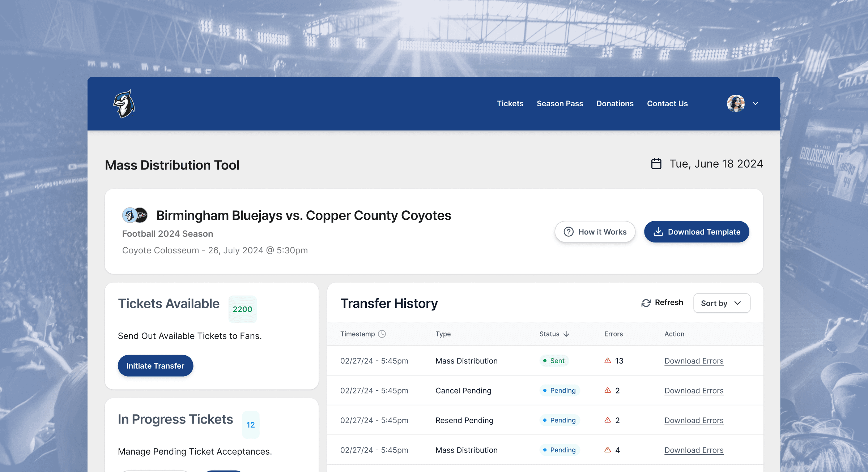Image resolution: width=868 pixels, height=472 pixels.
Task: Start the Initiate Transfer action
Action: [x=156, y=366]
